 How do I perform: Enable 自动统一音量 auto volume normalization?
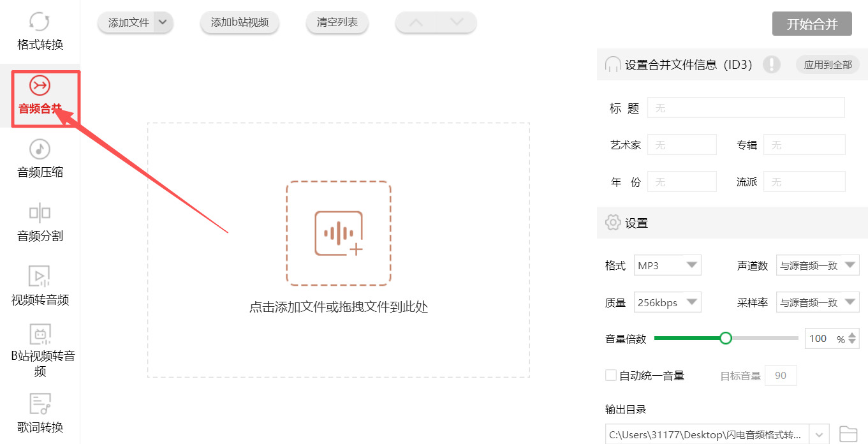pyautogui.click(x=610, y=375)
